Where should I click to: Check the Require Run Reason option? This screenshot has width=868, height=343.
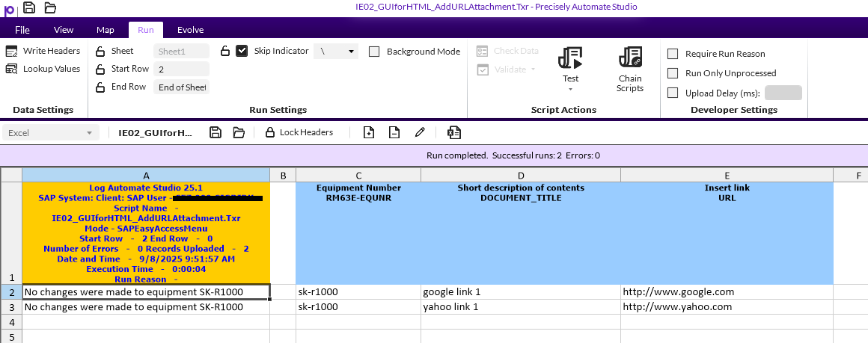click(x=673, y=54)
